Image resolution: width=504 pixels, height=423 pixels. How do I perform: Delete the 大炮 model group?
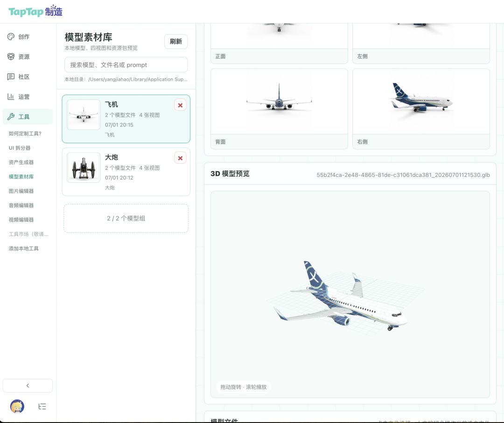point(180,158)
